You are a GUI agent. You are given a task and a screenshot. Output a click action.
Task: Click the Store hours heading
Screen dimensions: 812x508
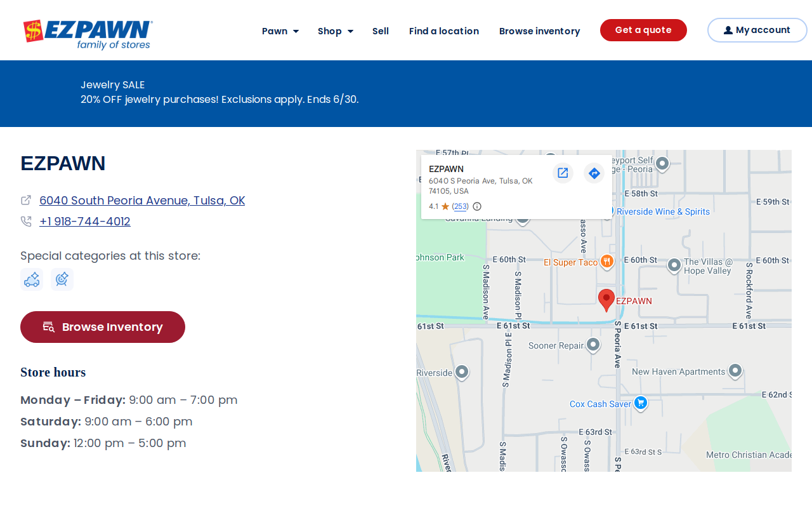coord(53,372)
